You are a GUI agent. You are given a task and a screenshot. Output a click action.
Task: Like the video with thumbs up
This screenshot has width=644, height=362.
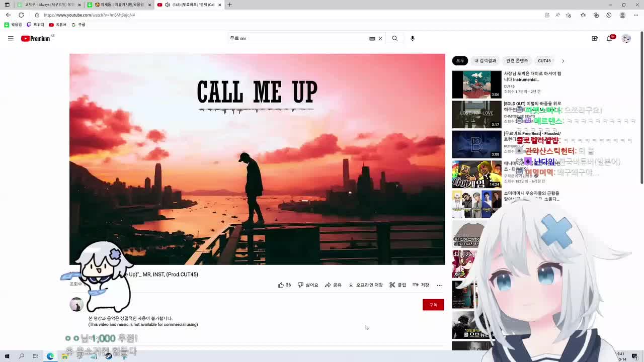(x=284, y=285)
